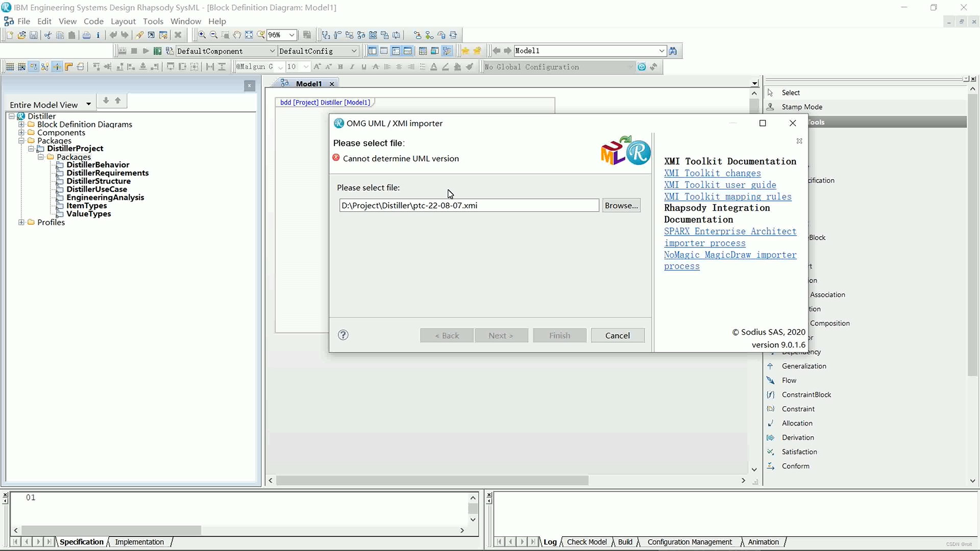Click the Save diskette icon

(x=33, y=35)
